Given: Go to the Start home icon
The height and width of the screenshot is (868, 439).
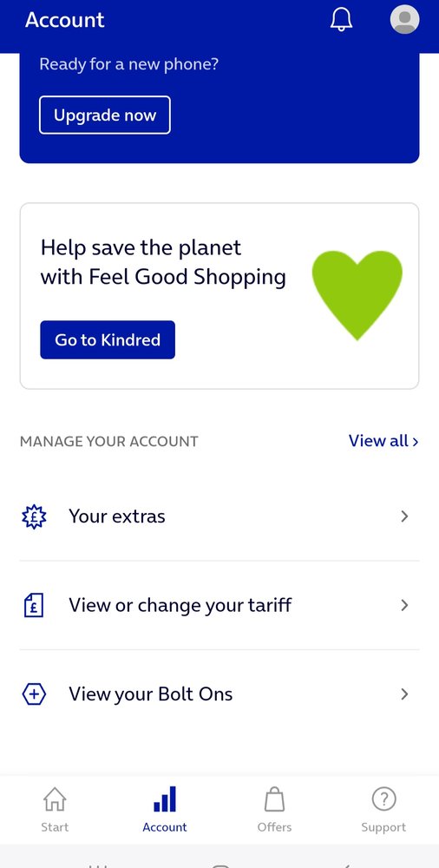Looking at the screenshot, I should click(x=55, y=799).
